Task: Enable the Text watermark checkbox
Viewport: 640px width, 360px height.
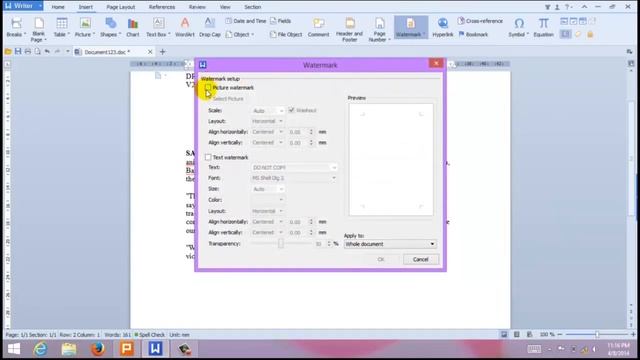Action: [208, 157]
